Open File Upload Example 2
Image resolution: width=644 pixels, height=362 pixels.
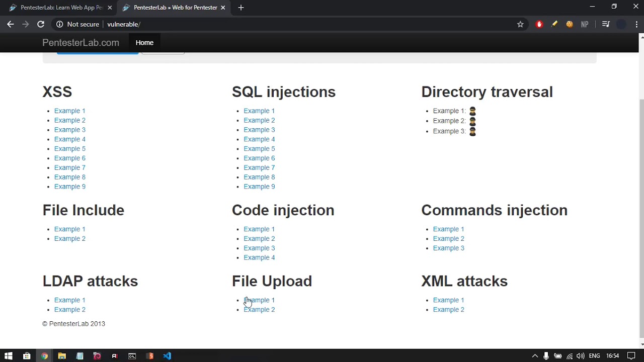click(x=259, y=310)
